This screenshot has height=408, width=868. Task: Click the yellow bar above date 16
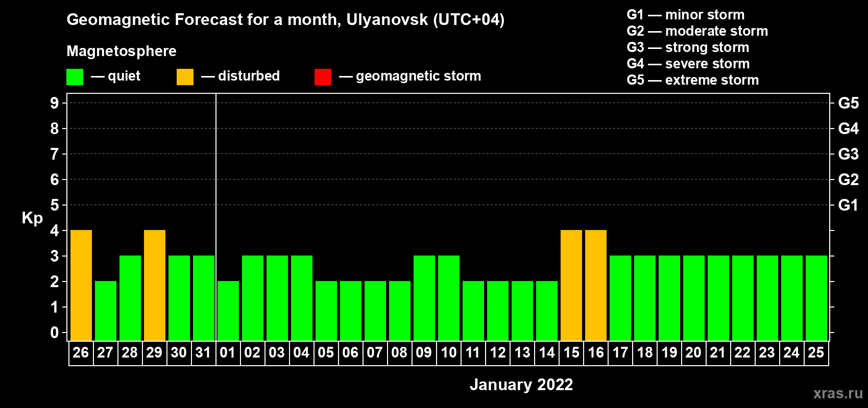[x=596, y=285]
